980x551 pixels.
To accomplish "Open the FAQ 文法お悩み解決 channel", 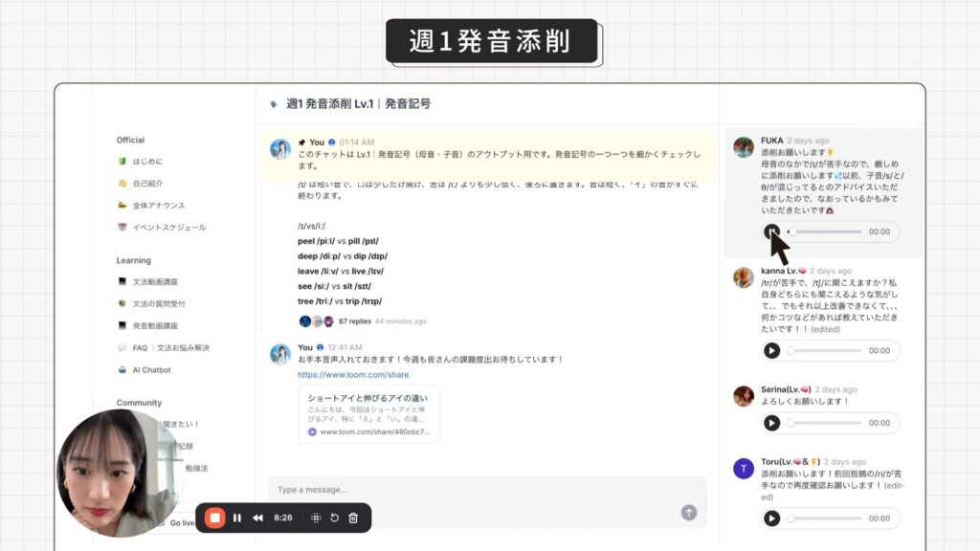I will click(170, 347).
